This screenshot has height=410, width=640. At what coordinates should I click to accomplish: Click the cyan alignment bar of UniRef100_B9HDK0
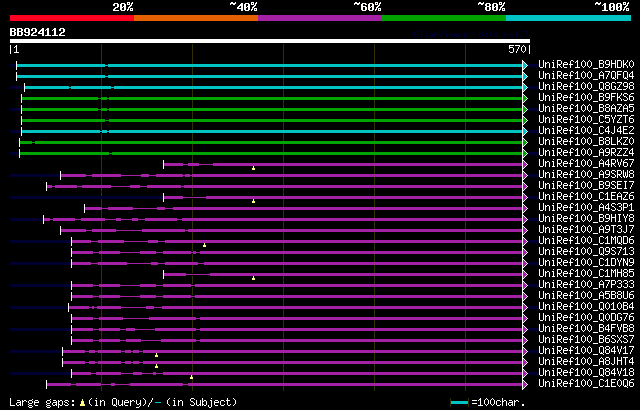click(269, 65)
